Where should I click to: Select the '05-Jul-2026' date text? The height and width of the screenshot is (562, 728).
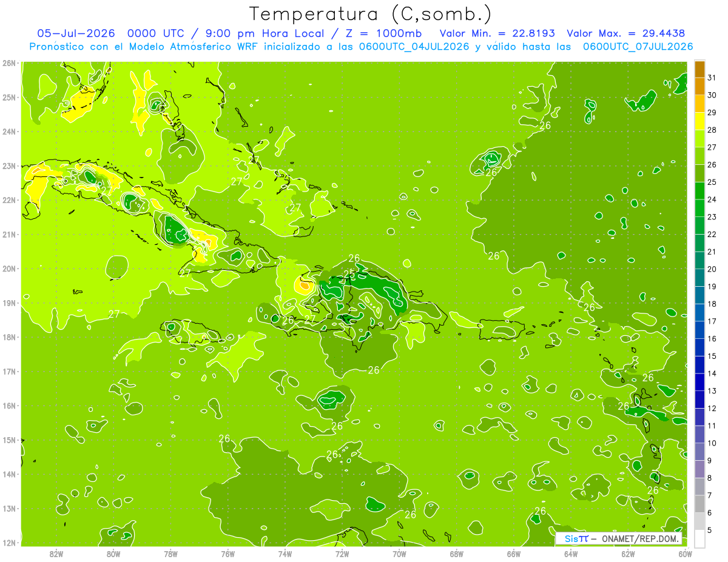coord(75,33)
